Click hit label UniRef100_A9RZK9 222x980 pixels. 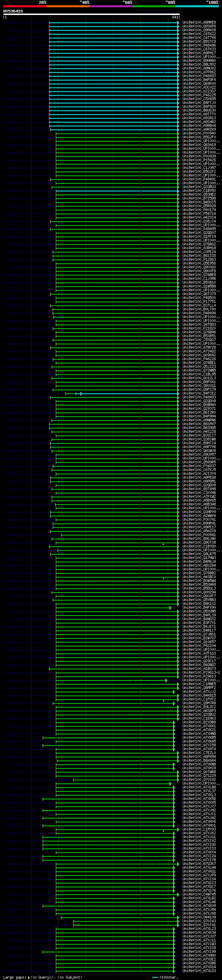pos(199,129)
